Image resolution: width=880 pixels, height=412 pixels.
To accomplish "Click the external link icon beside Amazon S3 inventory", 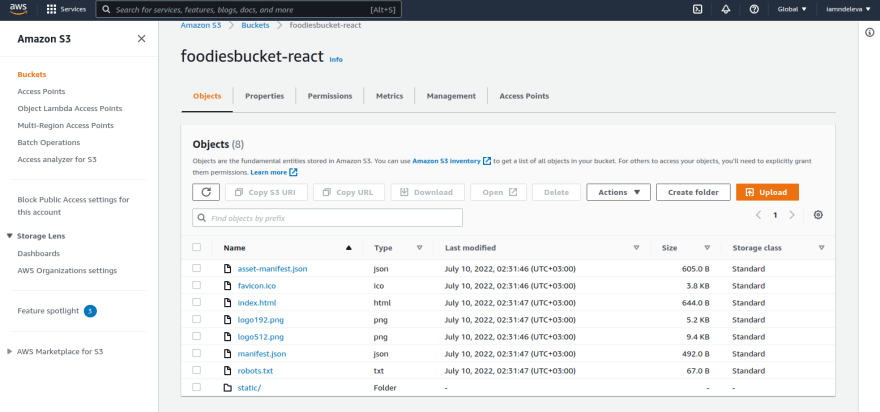I will point(487,161).
